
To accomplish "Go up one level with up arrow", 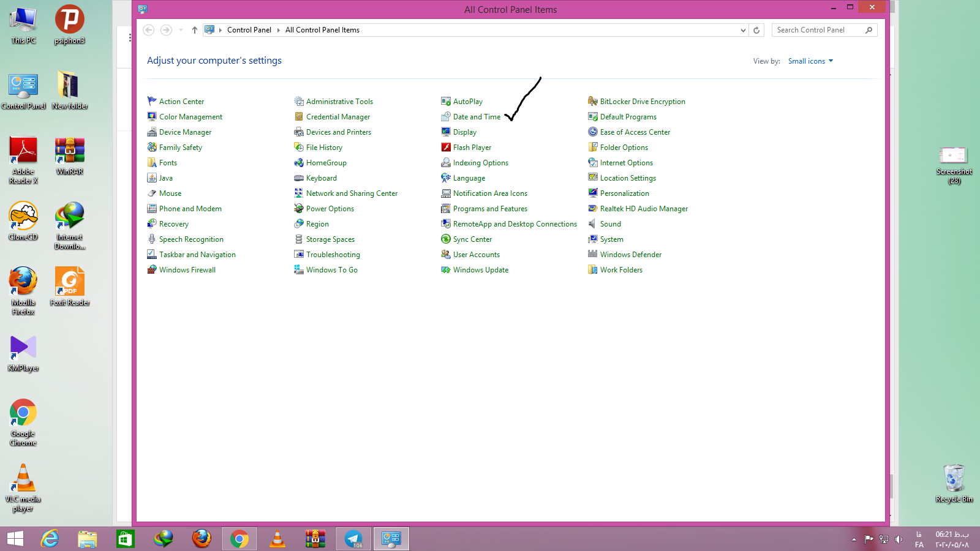I will pos(195,30).
